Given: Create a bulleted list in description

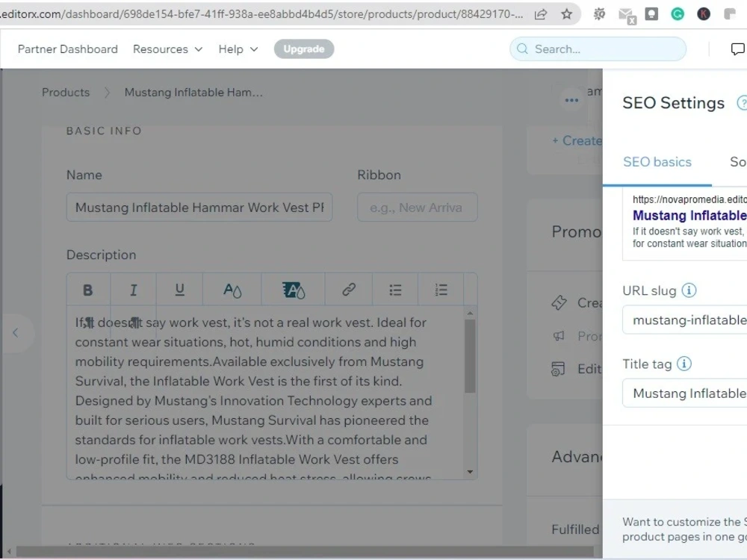Looking at the screenshot, I should point(395,290).
